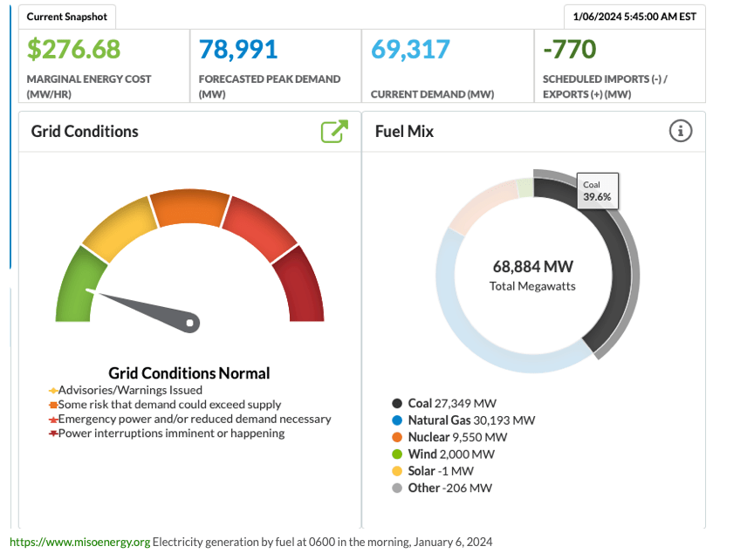Click the $276.68 marginal energy cost value
The height and width of the screenshot is (560, 747).
coord(74,49)
